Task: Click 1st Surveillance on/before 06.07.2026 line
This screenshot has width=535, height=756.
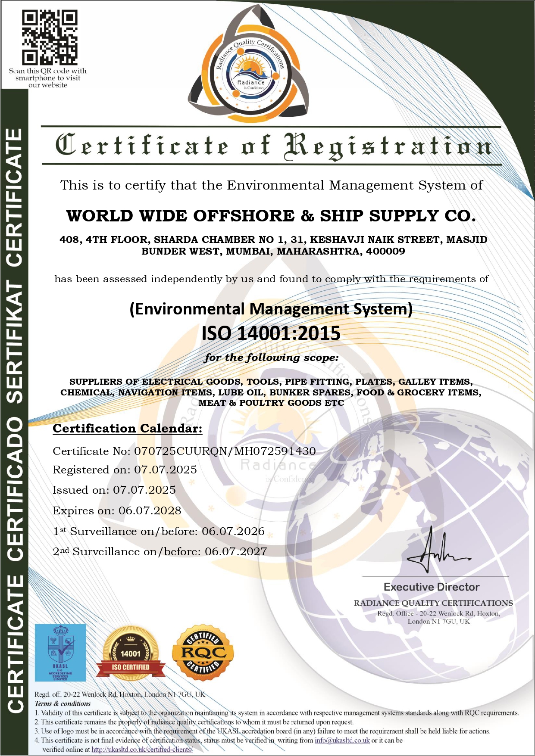Action: pos(159,531)
